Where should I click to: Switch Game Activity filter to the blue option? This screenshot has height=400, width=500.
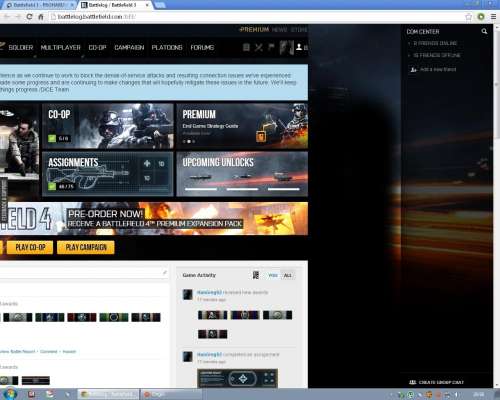[273, 275]
